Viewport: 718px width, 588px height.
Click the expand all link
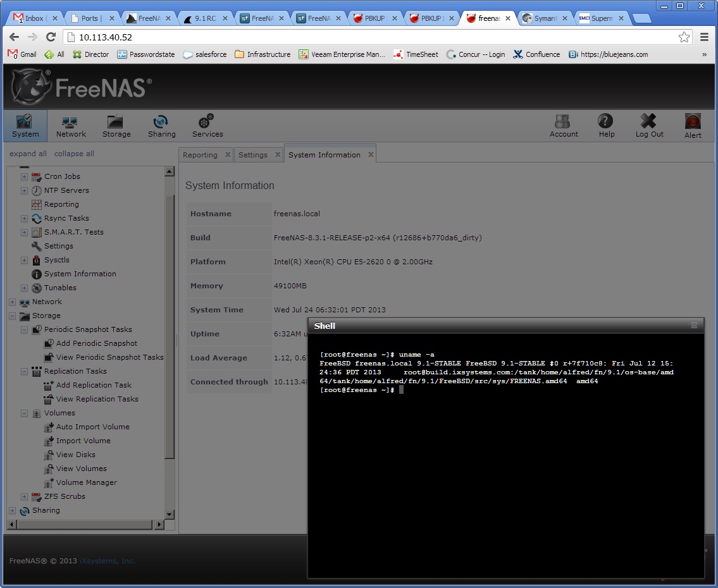click(x=28, y=154)
